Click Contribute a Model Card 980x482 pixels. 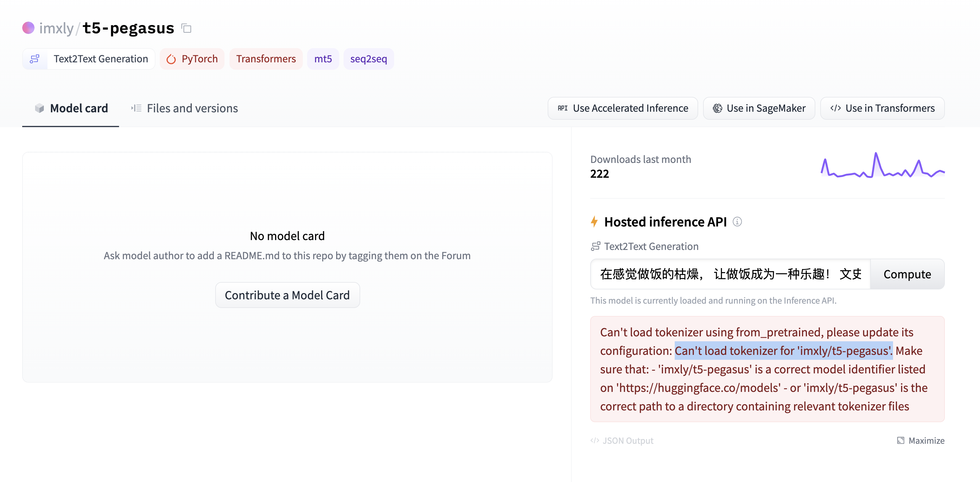tap(287, 295)
